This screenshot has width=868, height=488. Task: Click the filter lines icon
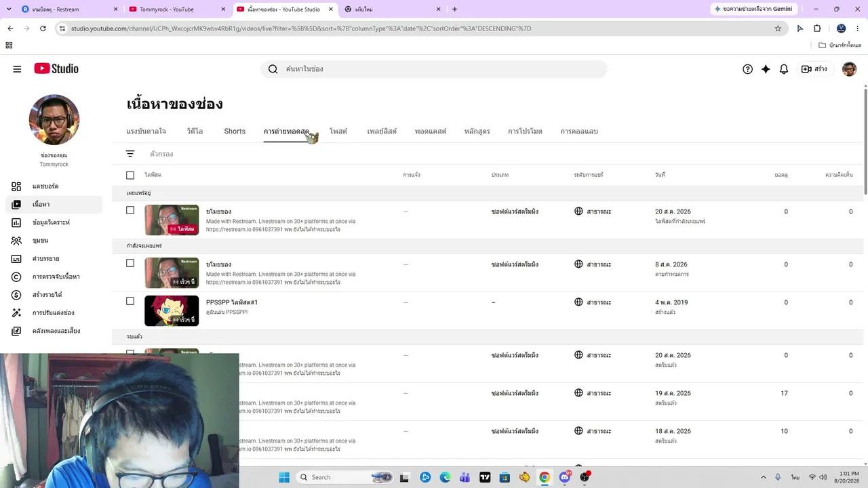point(130,154)
